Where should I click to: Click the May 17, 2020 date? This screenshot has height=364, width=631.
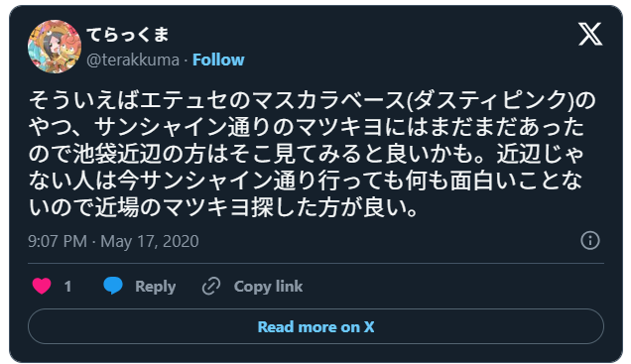point(149,241)
